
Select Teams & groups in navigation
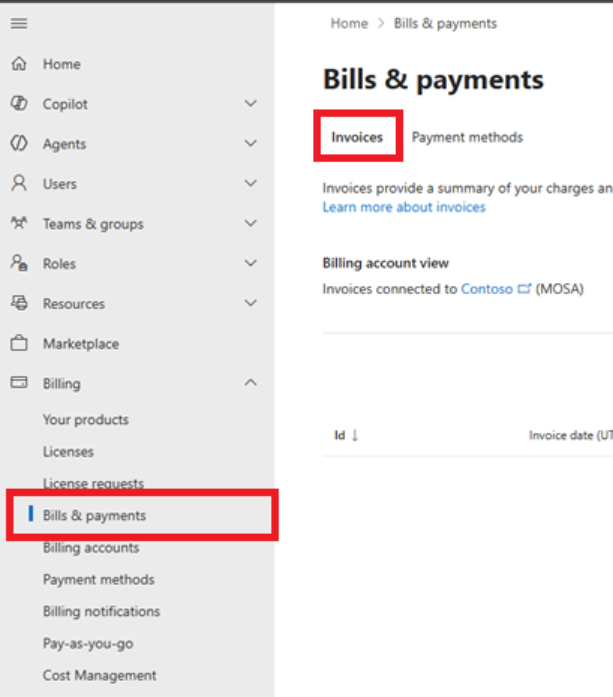pos(93,224)
